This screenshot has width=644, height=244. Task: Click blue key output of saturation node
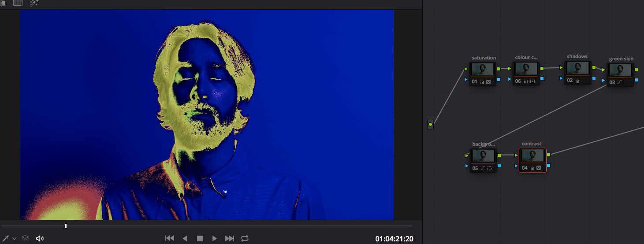point(499,79)
